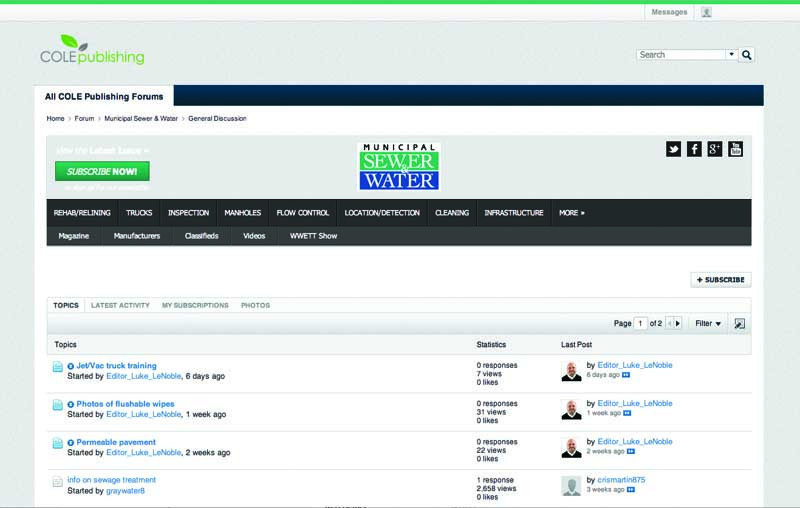Viewport: 800px width, 508px height.
Task: Click the search magnifier icon
Action: click(x=747, y=55)
